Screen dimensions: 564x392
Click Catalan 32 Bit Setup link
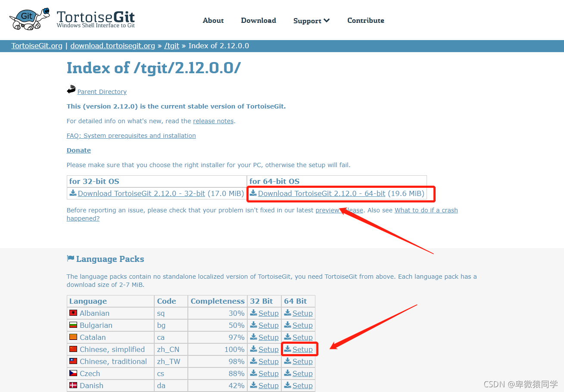[268, 337]
